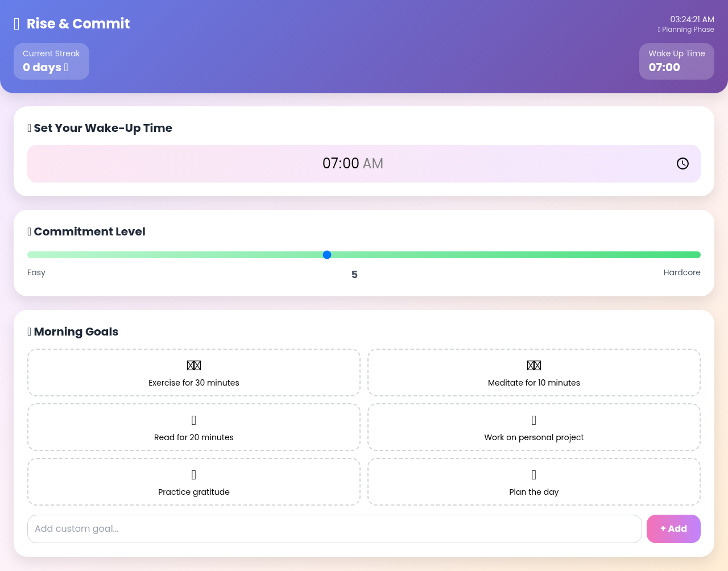728x571 pixels.
Task: Toggle the 'Exercise for 30 minutes' goal card
Action: 193,373
